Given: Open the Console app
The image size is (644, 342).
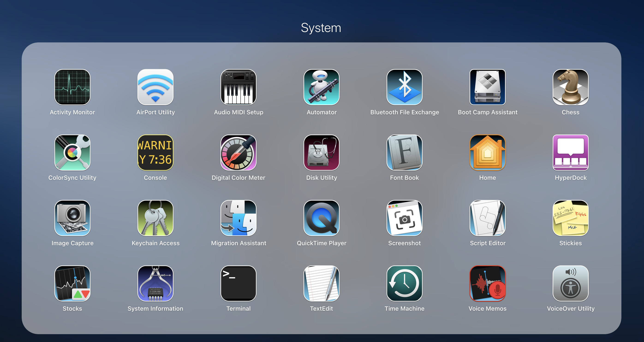Looking at the screenshot, I should click(155, 153).
